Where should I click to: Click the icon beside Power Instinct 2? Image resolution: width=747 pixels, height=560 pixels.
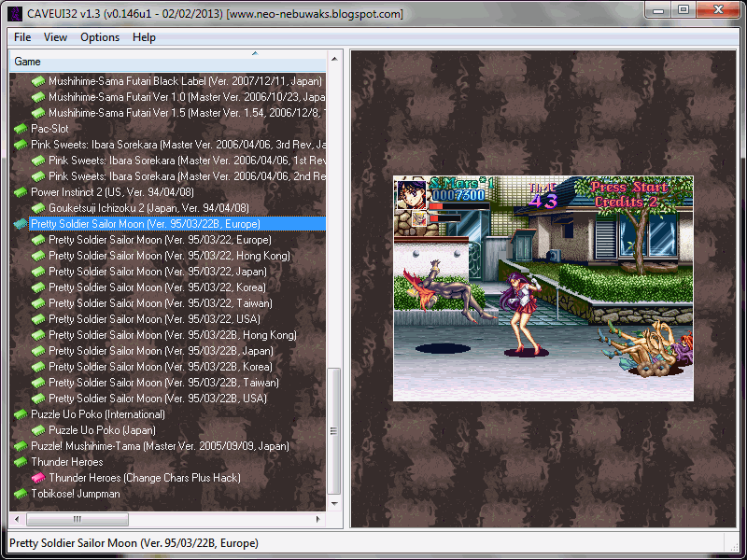pyautogui.click(x=21, y=192)
